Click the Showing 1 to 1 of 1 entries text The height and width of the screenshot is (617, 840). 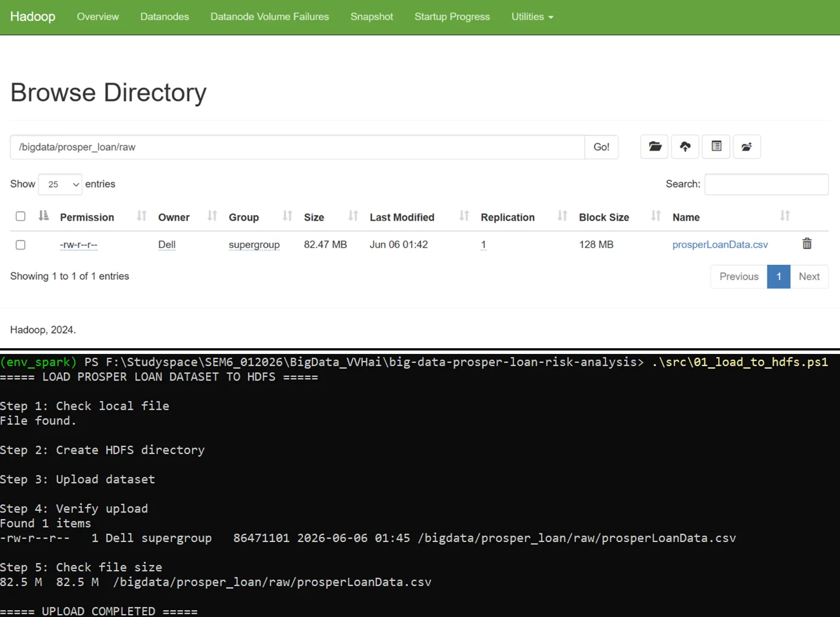(x=69, y=276)
